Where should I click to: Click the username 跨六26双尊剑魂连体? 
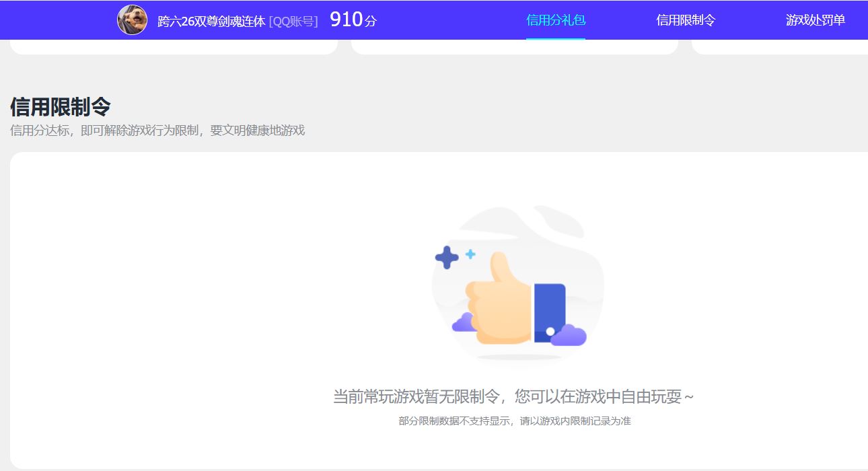211,21
